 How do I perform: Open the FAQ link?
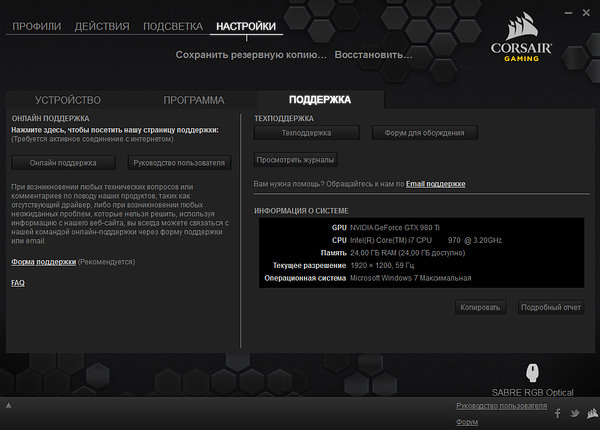click(18, 283)
